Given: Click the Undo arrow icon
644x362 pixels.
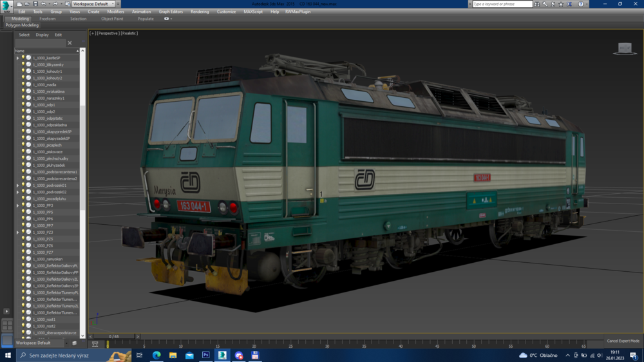Looking at the screenshot, I should click(43, 4).
